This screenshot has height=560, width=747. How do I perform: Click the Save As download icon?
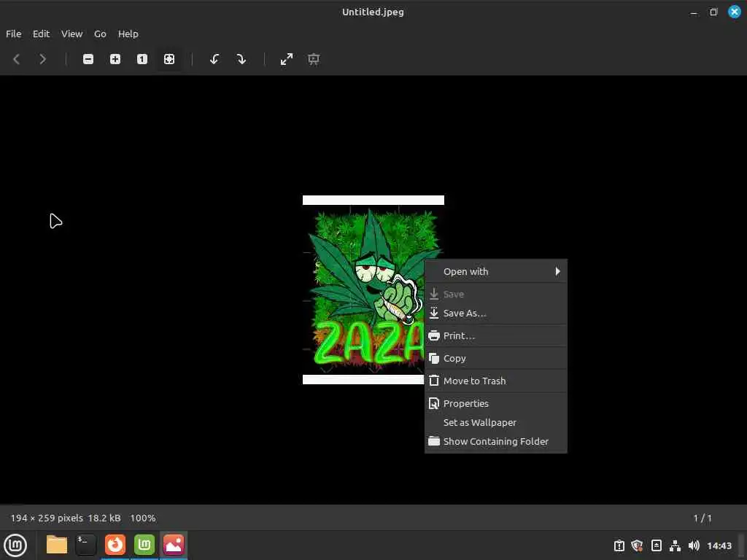point(434,313)
